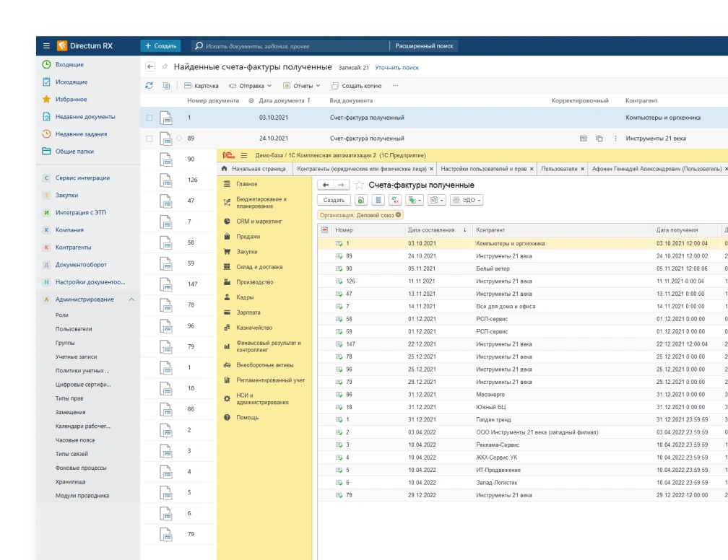
Task: Click the back arrow beside Найденные счета-фактуры
Action: click(150, 67)
